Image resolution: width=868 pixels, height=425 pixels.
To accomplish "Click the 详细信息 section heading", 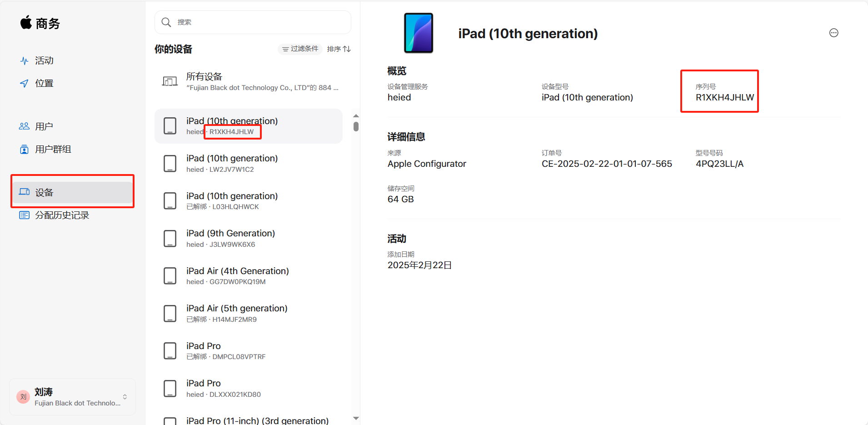I will (406, 137).
